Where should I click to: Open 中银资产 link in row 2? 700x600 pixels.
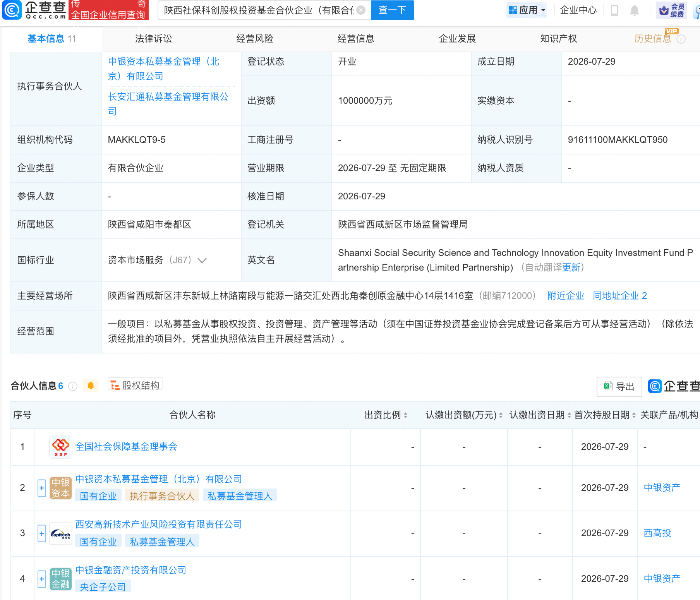pos(662,488)
